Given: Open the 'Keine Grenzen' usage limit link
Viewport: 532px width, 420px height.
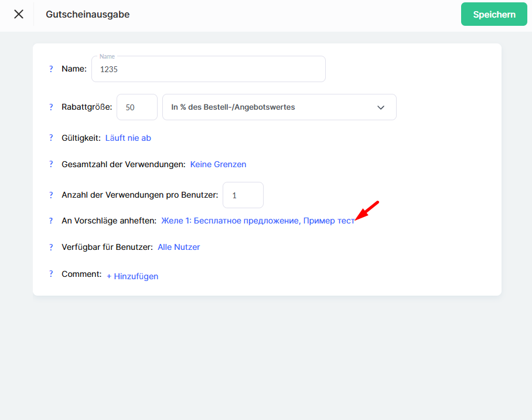Looking at the screenshot, I should click(x=218, y=164).
